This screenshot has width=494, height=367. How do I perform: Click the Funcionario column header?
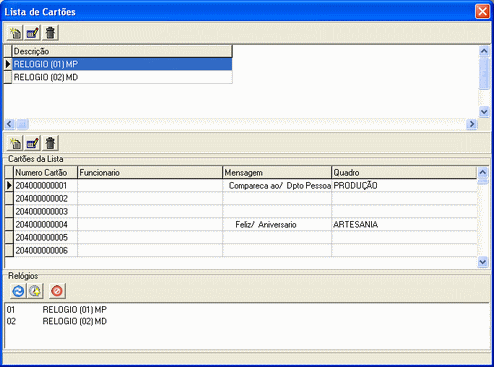(x=150, y=172)
